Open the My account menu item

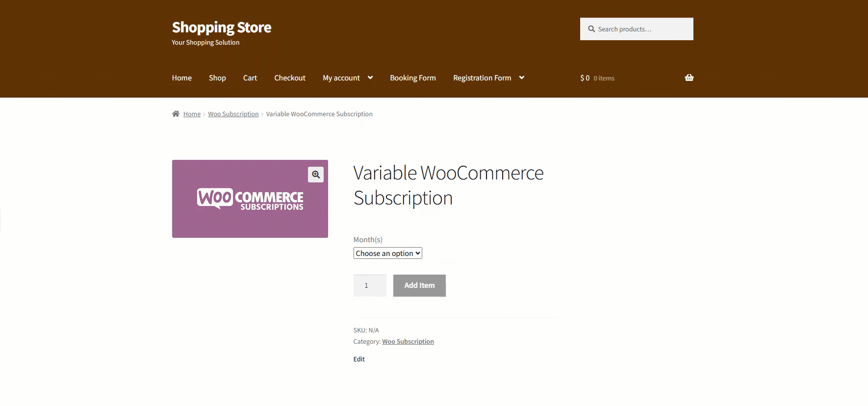[341, 78]
